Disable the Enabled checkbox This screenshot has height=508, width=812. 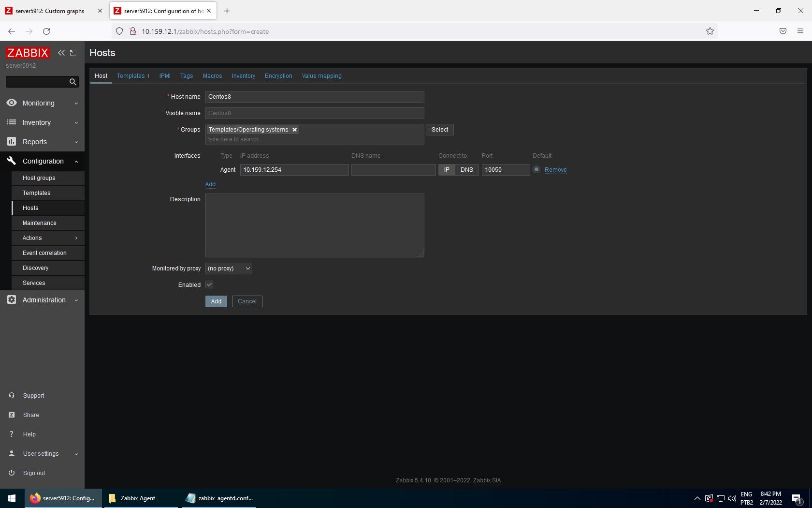[209, 284]
